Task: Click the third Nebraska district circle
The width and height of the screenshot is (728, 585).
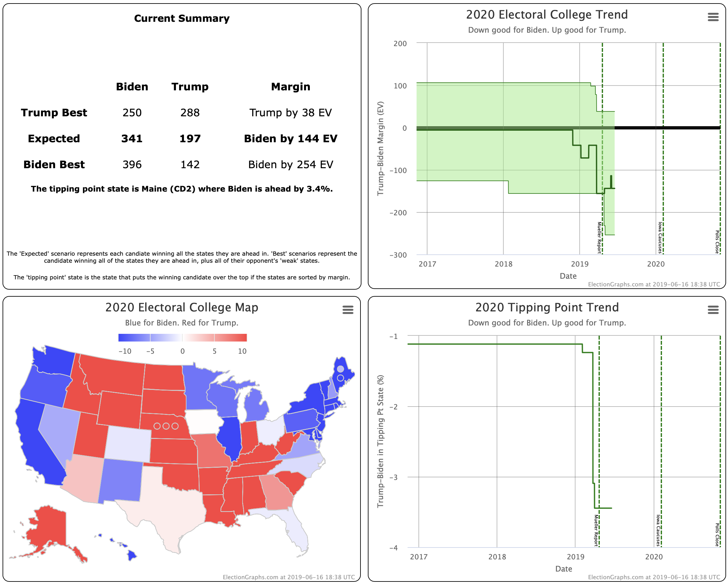Action: pos(175,426)
